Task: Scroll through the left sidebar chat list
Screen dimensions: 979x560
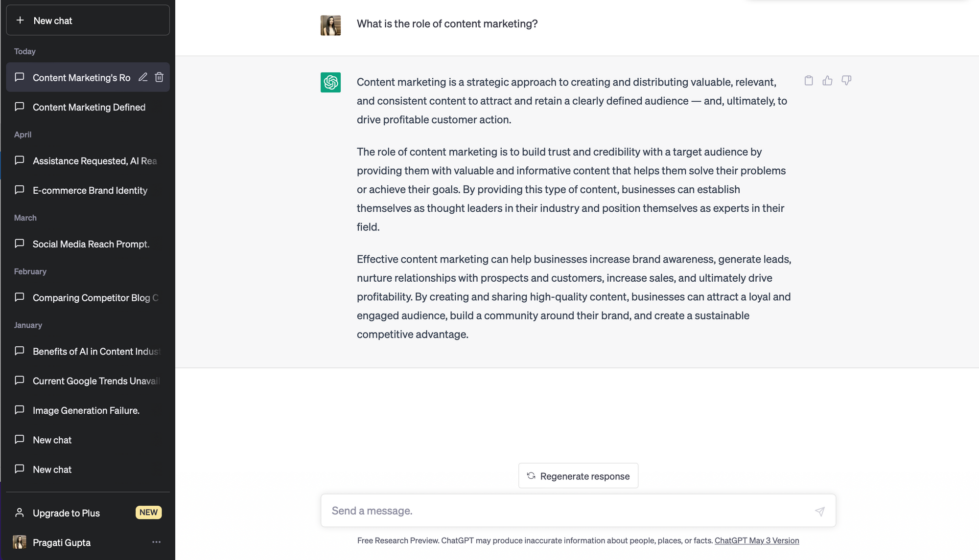Action: [88, 269]
